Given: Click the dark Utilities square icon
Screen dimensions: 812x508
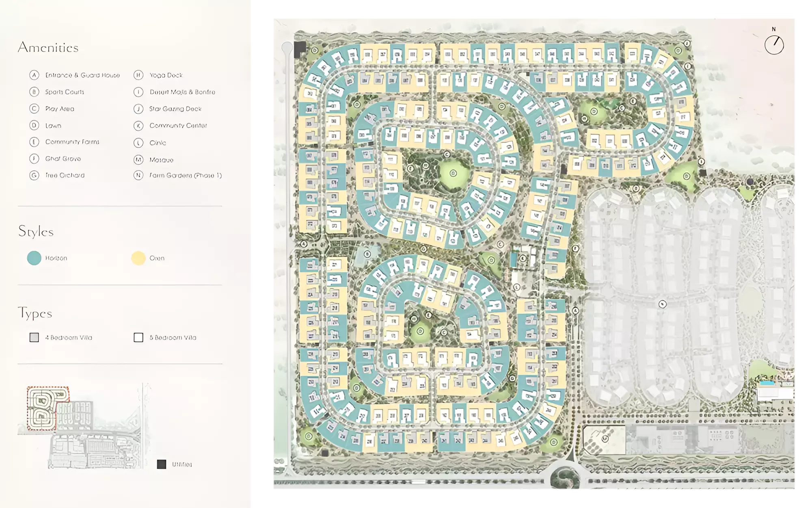Looking at the screenshot, I should click(162, 464).
